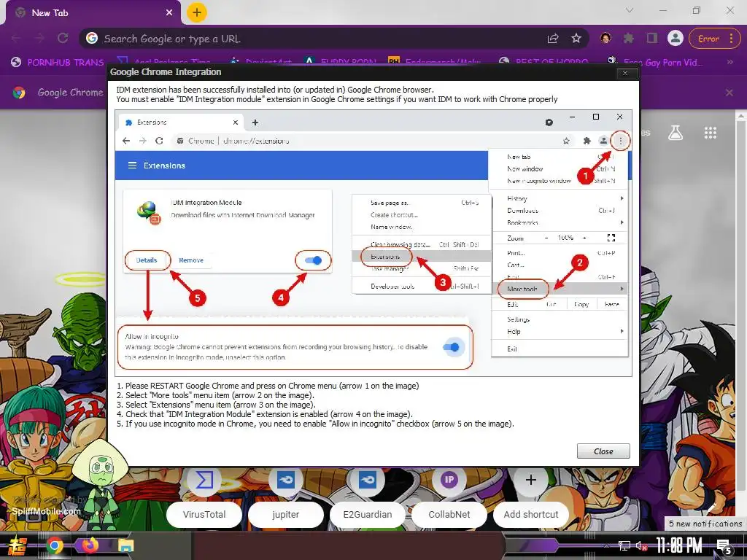This screenshot has height=560, width=747.
Task: Open the Extensions puzzle-piece menu
Action: pos(629,38)
